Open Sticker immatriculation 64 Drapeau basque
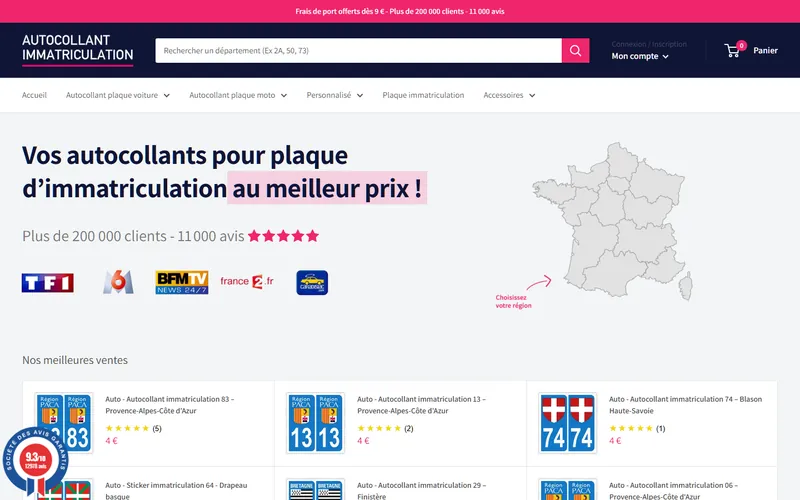Viewport: 800px width, 500px height. (176, 490)
